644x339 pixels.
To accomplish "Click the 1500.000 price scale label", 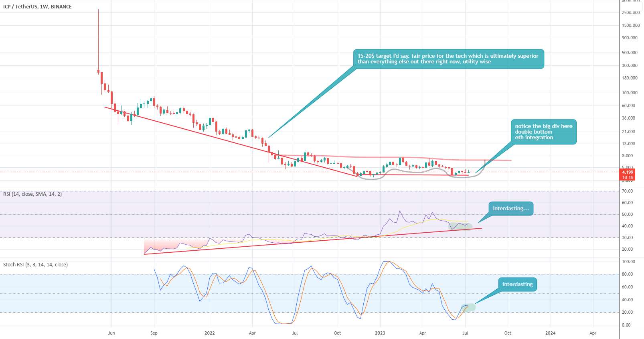I will click(x=631, y=25).
